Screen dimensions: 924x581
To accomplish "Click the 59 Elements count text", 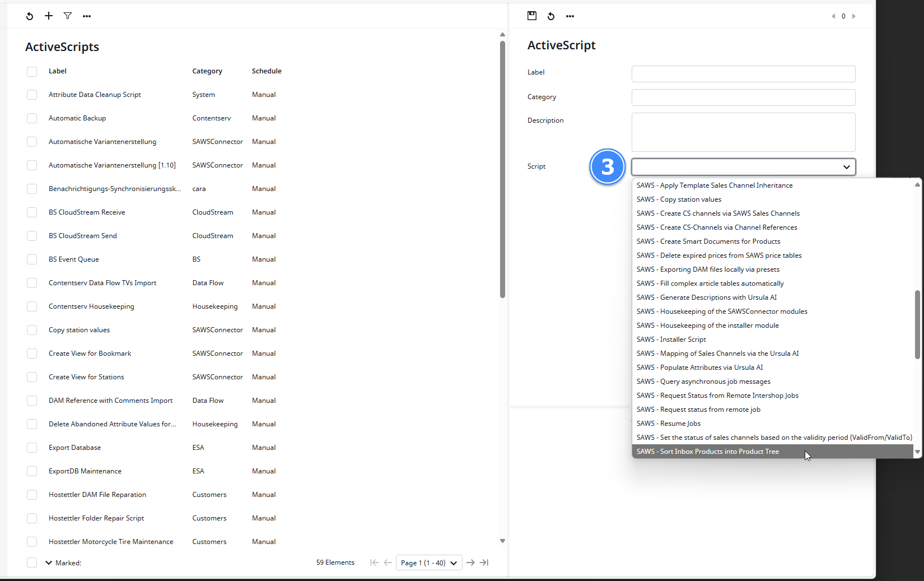I will click(x=335, y=563).
